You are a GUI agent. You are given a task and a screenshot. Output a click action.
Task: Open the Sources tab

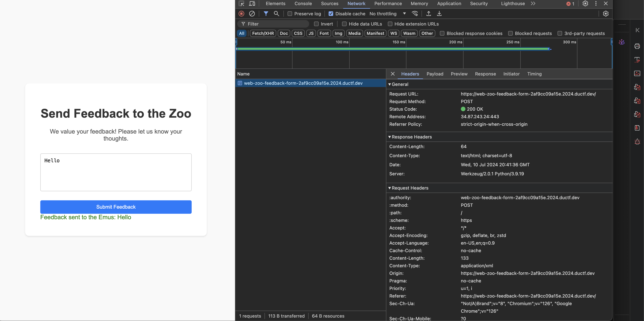click(330, 4)
